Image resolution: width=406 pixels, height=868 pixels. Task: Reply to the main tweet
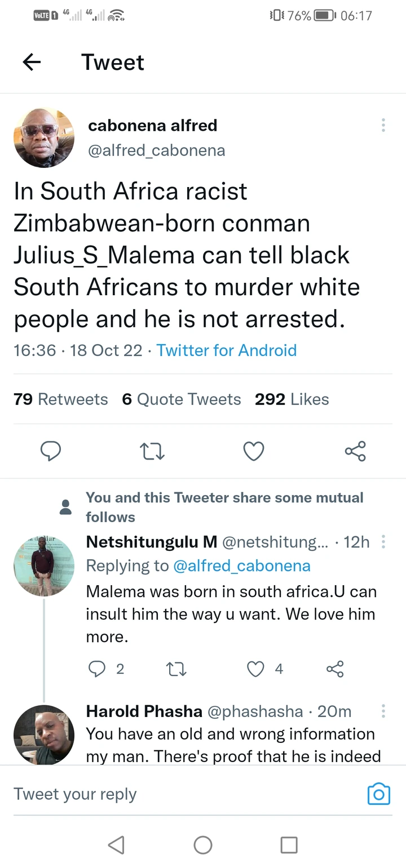point(50,451)
